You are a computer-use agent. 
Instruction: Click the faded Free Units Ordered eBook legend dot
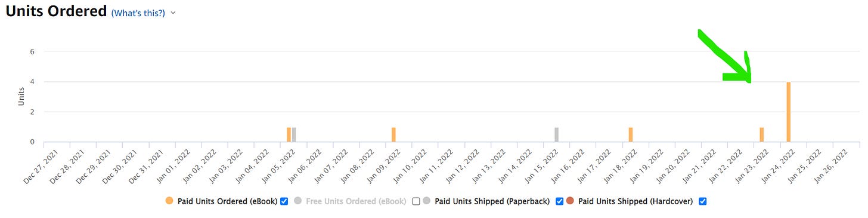pos(297,201)
